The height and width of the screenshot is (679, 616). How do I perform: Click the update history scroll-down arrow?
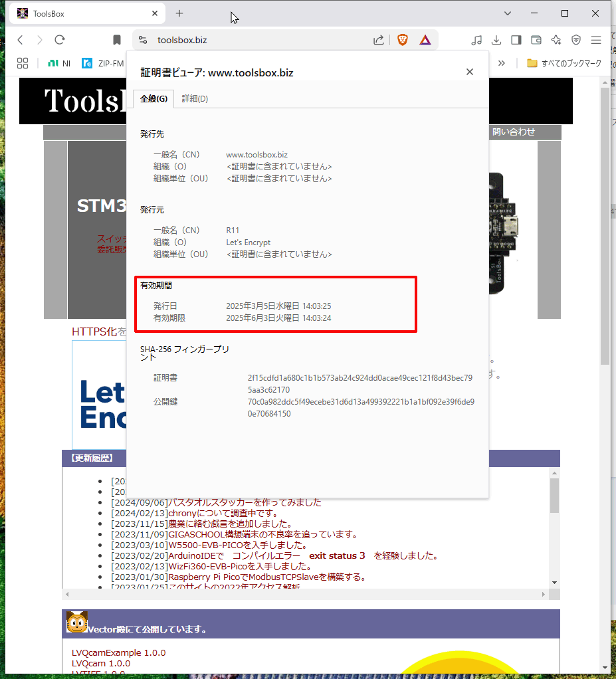[554, 583]
